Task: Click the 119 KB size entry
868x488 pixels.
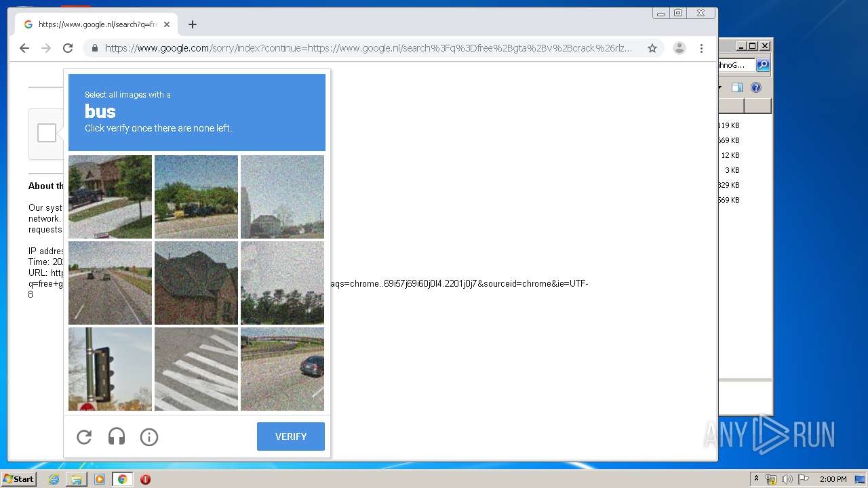Action: tap(729, 125)
